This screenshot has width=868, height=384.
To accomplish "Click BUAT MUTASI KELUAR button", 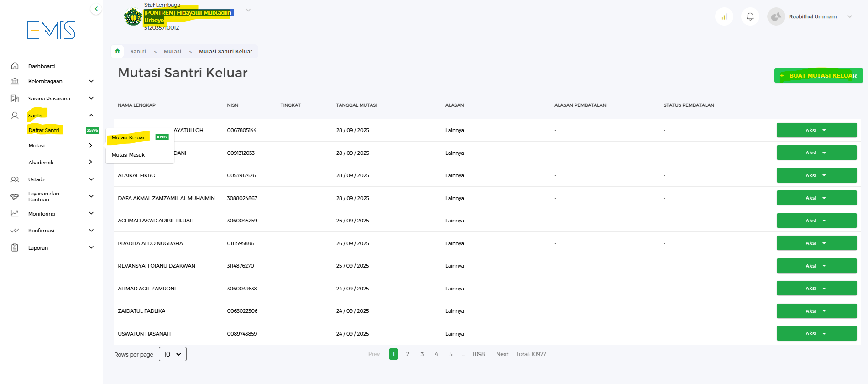I will click(818, 76).
